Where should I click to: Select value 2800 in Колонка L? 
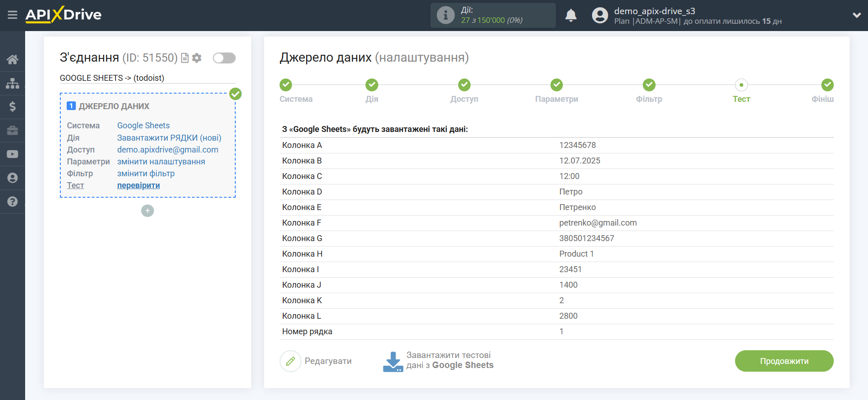click(568, 316)
